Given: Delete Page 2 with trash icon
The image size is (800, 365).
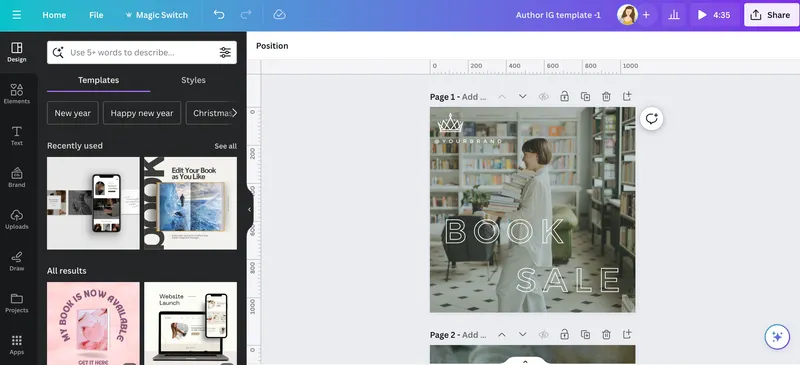Looking at the screenshot, I should coord(606,334).
